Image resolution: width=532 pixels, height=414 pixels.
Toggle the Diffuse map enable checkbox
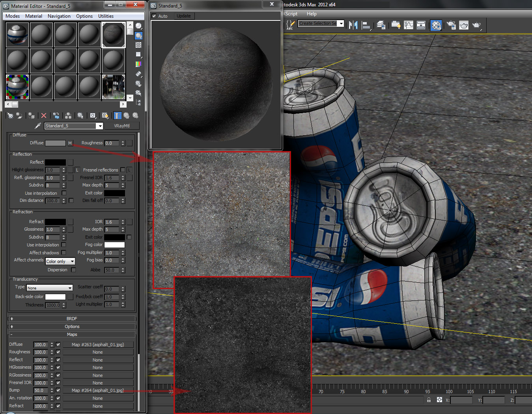pyautogui.click(x=58, y=345)
